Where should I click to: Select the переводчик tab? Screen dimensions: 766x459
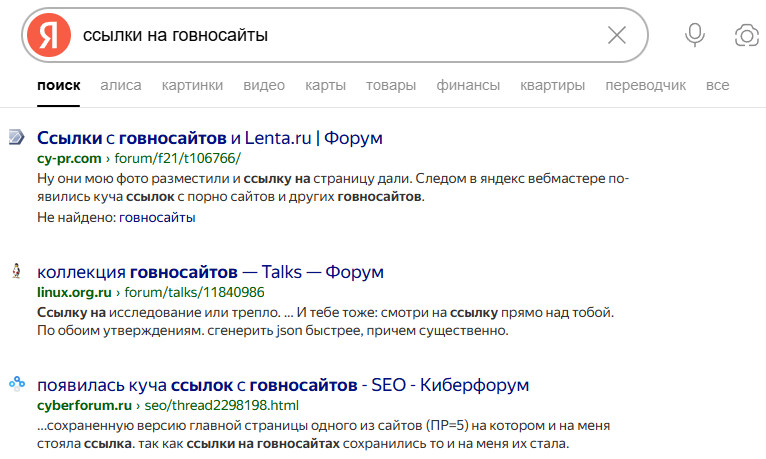645,86
